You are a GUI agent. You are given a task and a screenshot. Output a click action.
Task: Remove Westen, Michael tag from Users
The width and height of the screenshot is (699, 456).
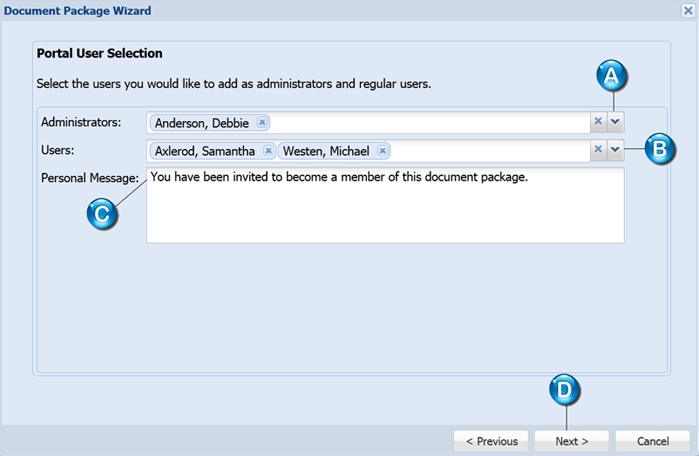pos(382,151)
